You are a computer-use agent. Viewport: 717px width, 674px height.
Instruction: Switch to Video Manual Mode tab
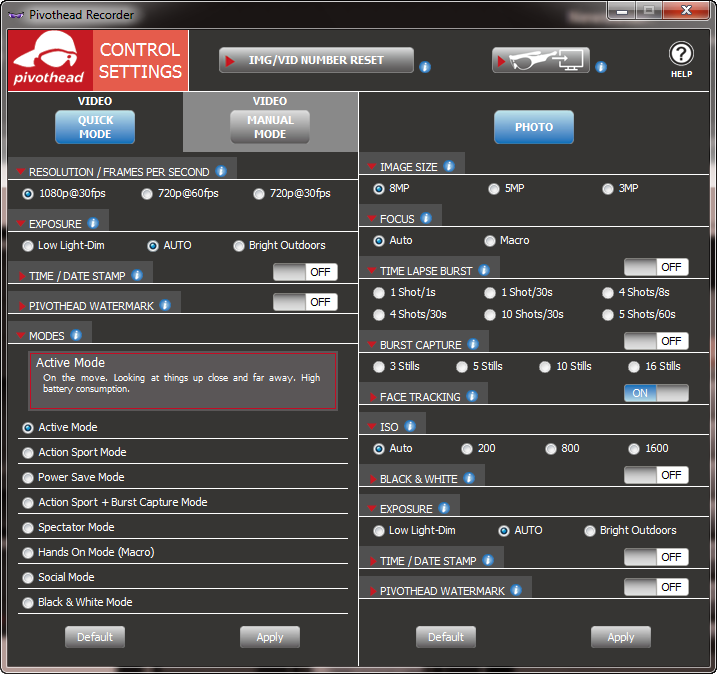pos(270,127)
